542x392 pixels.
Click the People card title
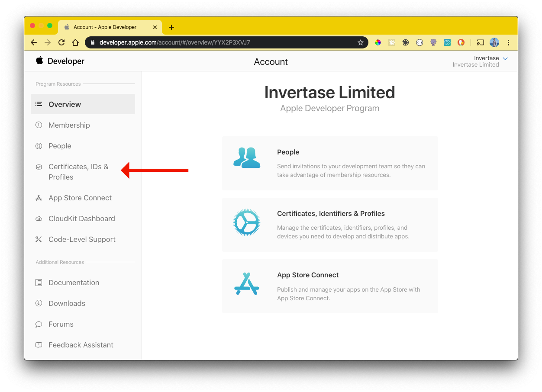coord(288,152)
